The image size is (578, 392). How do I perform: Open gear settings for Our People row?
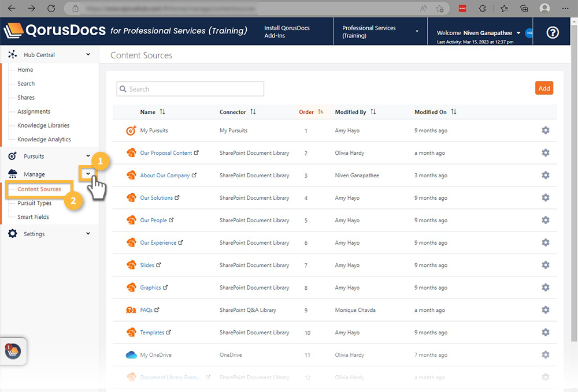[x=546, y=220]
